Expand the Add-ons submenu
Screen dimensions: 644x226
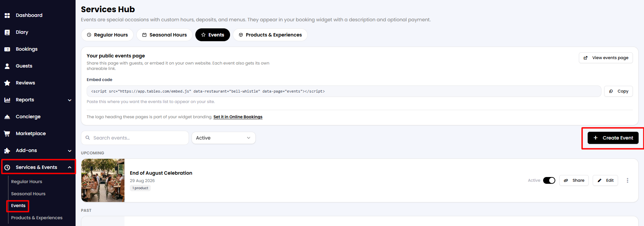coord(69,151)
